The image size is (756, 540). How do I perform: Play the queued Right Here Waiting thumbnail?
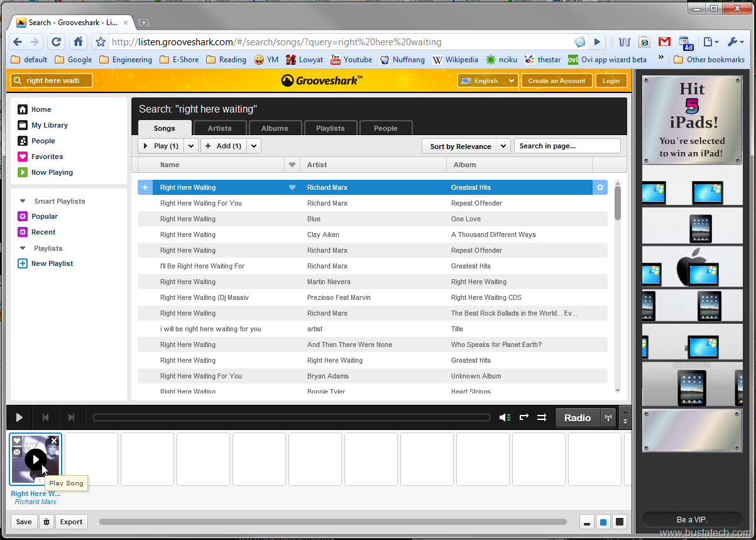point(36,460)
